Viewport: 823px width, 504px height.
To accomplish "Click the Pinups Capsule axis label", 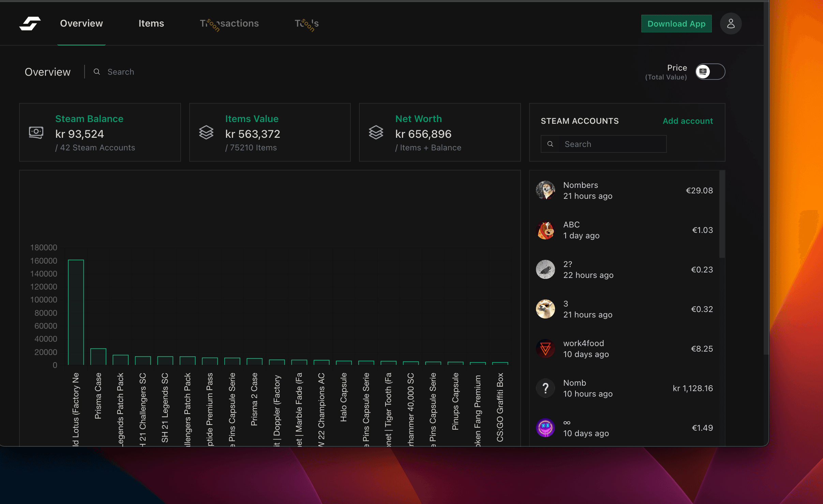I will pyautogui.click(x=455, y=401).
